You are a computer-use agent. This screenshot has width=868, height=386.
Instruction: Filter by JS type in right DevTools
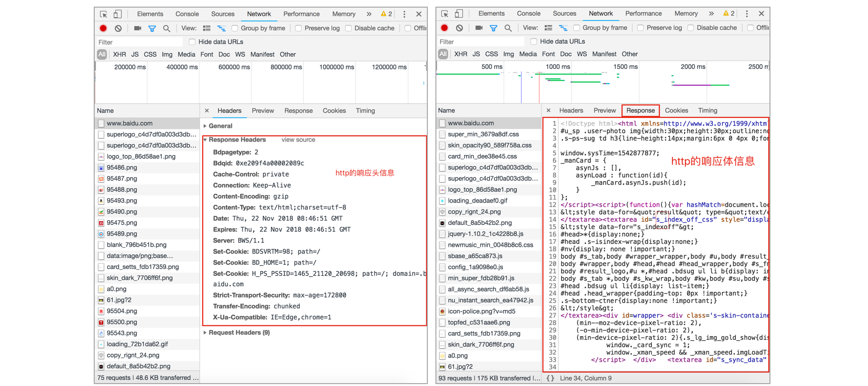(x=476, y=54)
